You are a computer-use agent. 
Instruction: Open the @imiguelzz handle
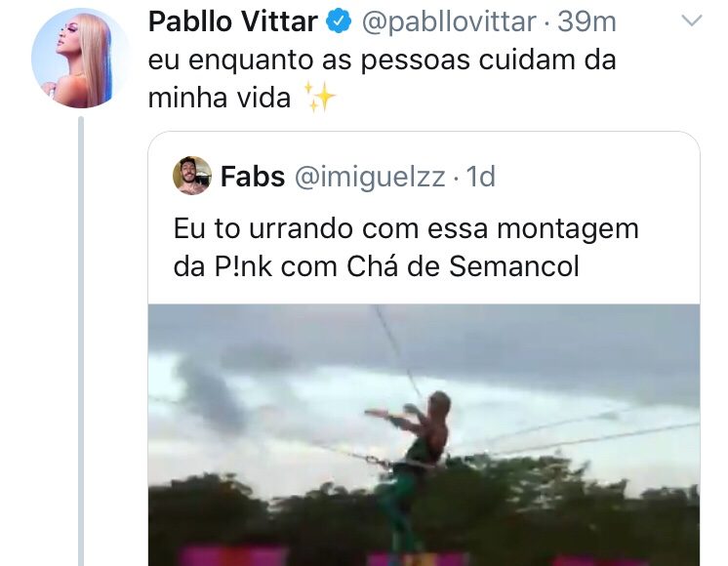pyautogui.click(x=370, y=177)
